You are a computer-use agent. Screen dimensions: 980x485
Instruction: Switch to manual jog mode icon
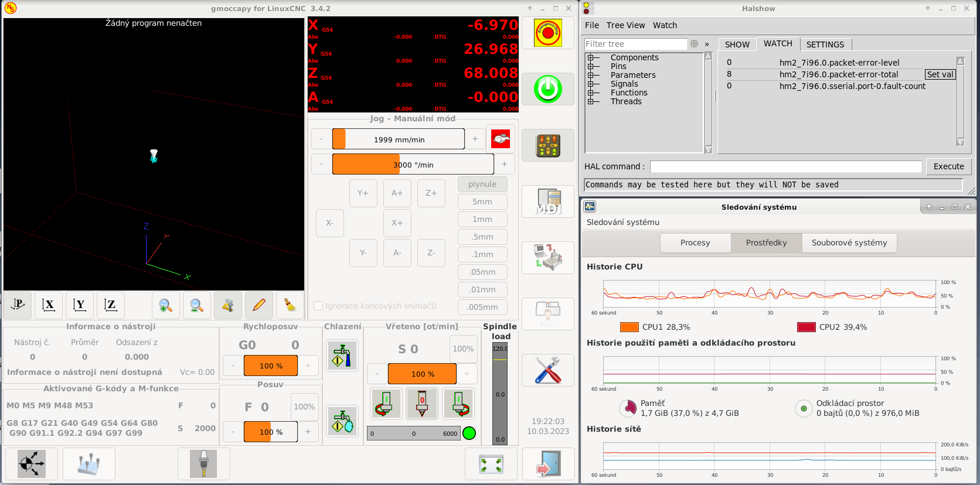[548, 145]
